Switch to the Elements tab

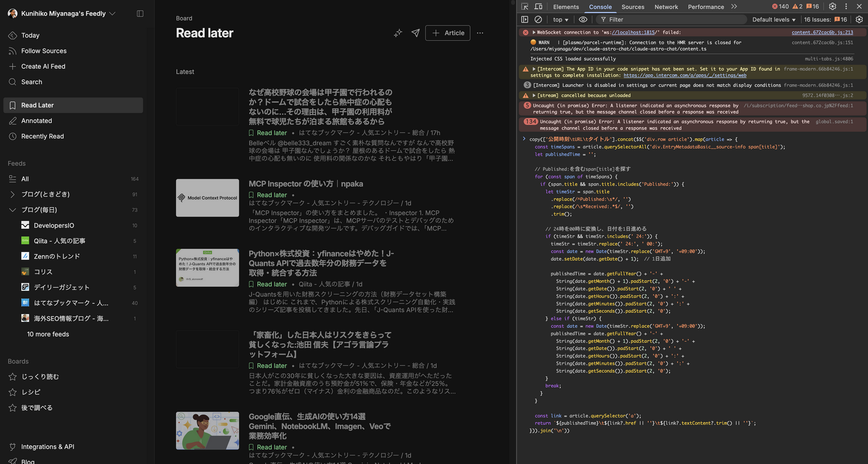pyautogui.click(x=566, y=7)
